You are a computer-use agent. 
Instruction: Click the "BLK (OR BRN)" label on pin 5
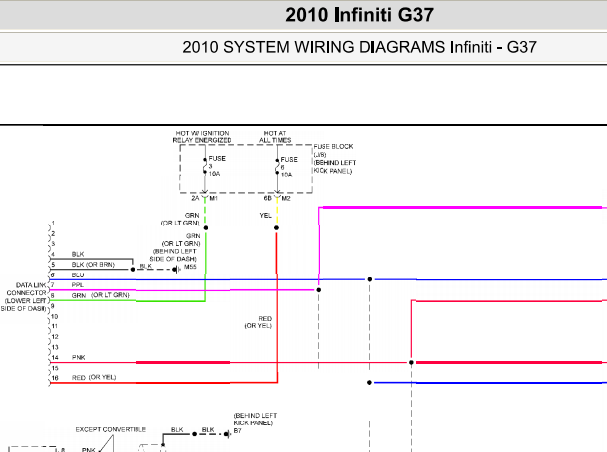[x=93, y=265]
